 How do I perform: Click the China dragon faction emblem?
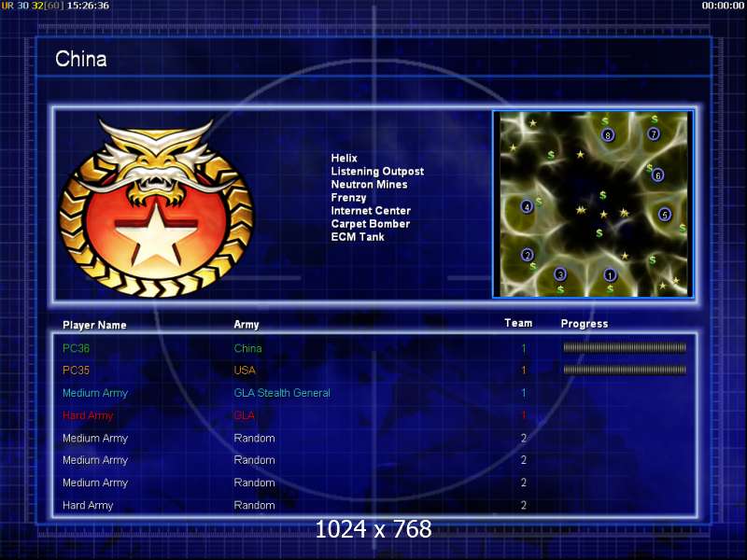(156, 207)
